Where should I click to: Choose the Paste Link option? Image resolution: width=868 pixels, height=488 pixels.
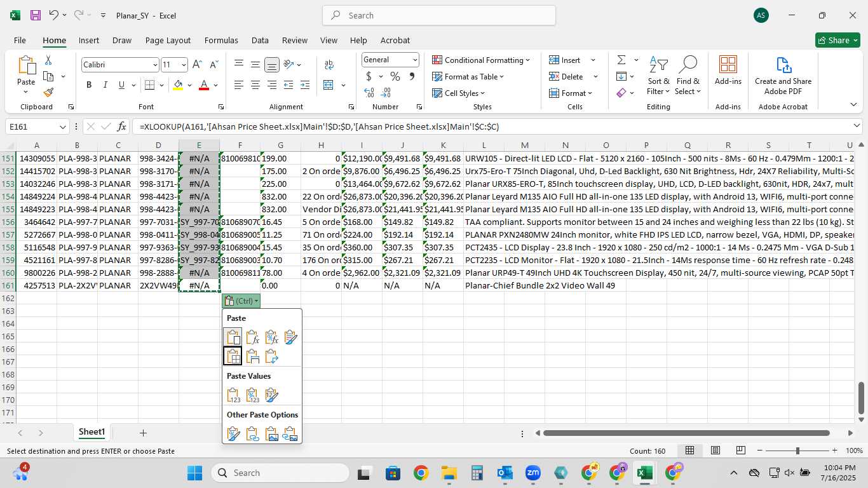[x=252, y=434]
